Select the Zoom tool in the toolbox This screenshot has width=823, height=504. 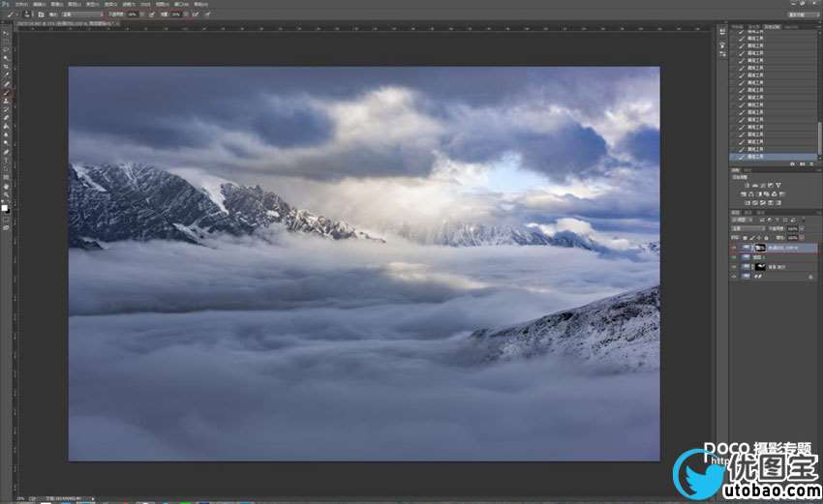pos(6,193)
